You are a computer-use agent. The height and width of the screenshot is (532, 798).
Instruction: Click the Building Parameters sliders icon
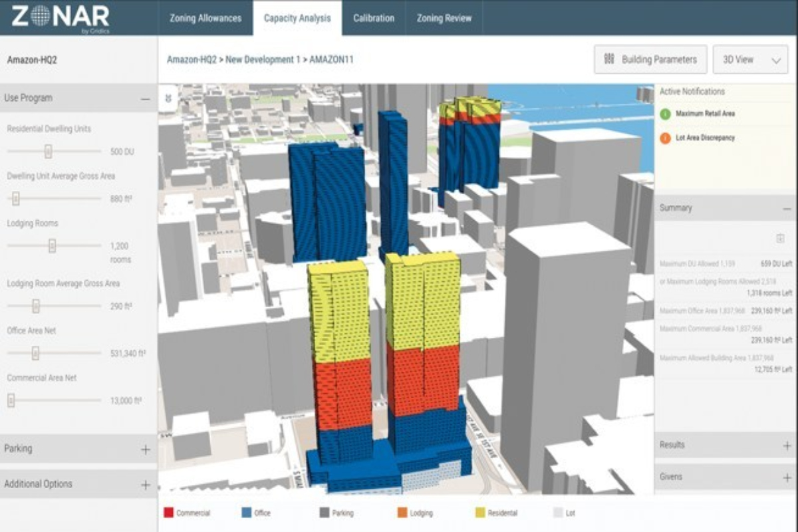[609, 59]
